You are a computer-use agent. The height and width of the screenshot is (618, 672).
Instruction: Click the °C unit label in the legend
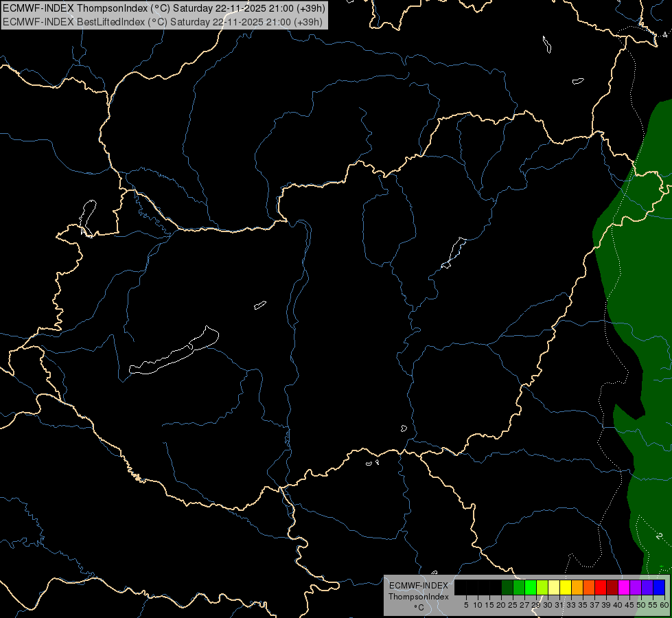[419, 607]
